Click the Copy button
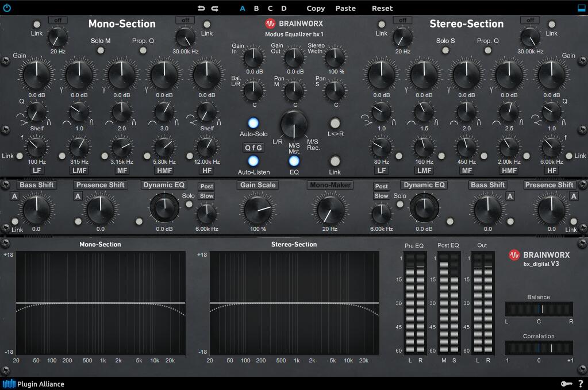The width and height of the screenshot is (588, 390). [x=316, y=9]
